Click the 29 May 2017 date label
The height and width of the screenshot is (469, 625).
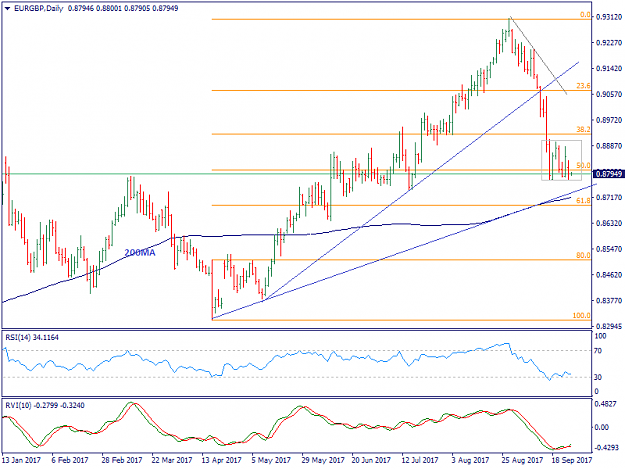click(x=323, y=460)
